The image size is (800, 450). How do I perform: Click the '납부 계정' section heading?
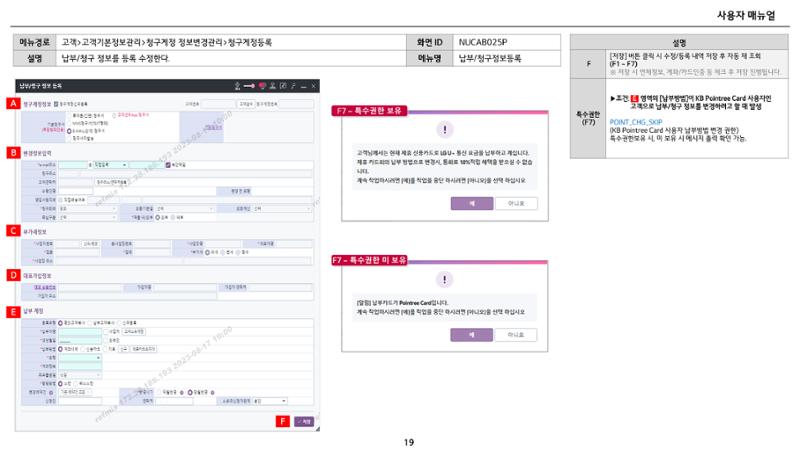click(33, 311)
